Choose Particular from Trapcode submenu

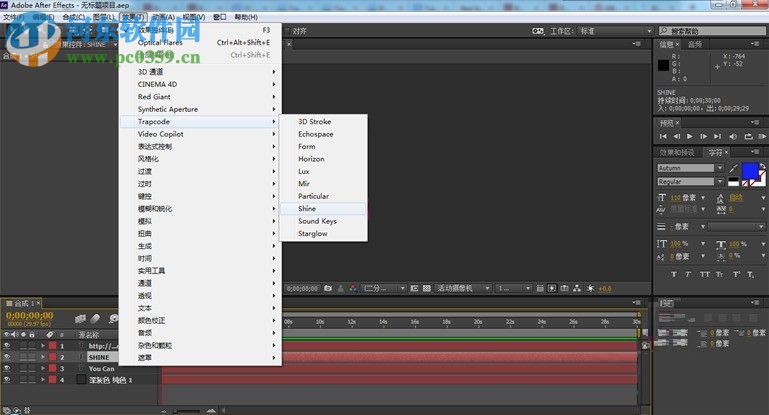pos(323,196)
